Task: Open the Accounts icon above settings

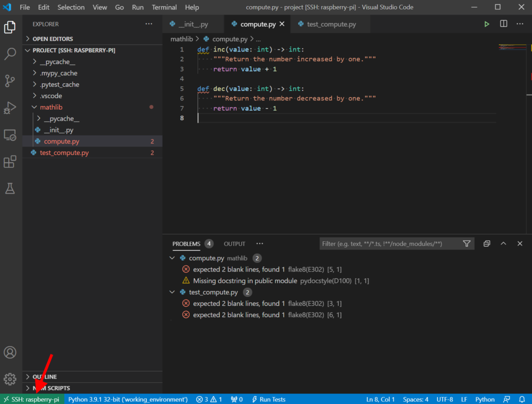Action: 10,352
